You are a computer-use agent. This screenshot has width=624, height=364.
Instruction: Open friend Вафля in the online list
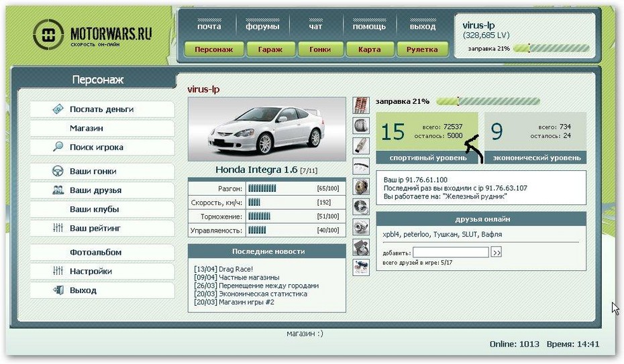492,235
